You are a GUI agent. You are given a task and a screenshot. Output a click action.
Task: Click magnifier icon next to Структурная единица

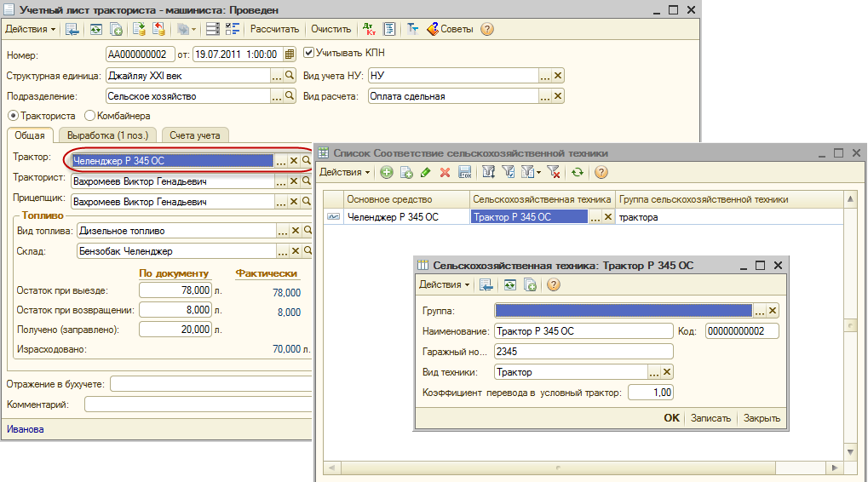coord(290,75)
